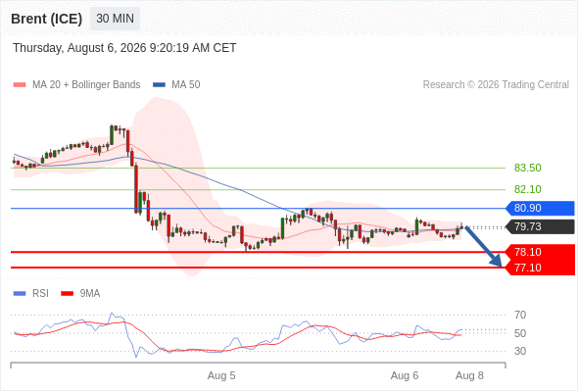Select the 9MA legend label
This screenshot has height=392, width=578.
coord(90,294)
